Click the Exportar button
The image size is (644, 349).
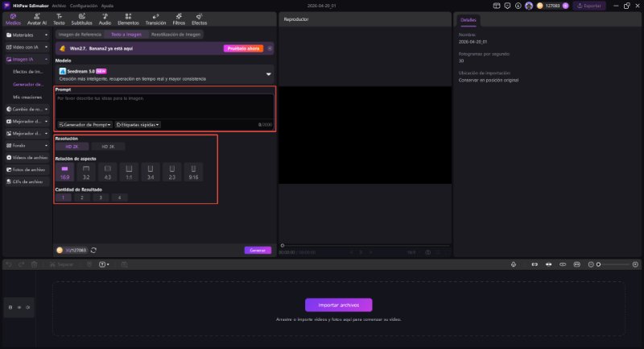589,6
